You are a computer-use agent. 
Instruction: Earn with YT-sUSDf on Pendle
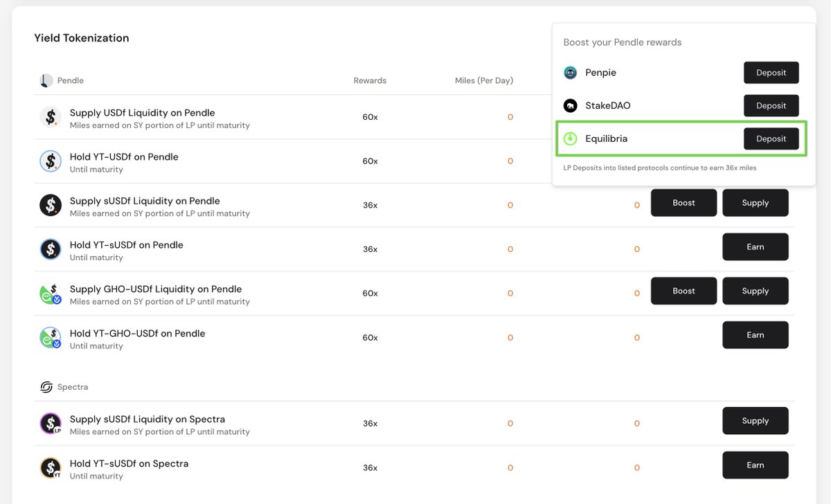click(x=756, y=247)
